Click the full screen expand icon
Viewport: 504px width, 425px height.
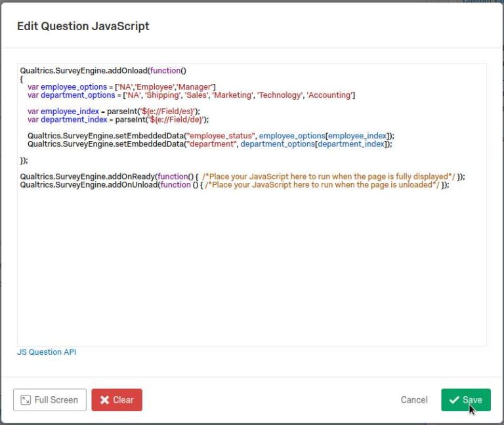(26, 400)
